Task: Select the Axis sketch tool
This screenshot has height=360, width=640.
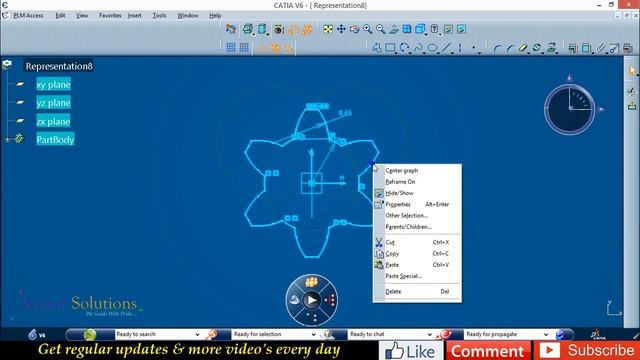Action: click(x=460, y=48)
